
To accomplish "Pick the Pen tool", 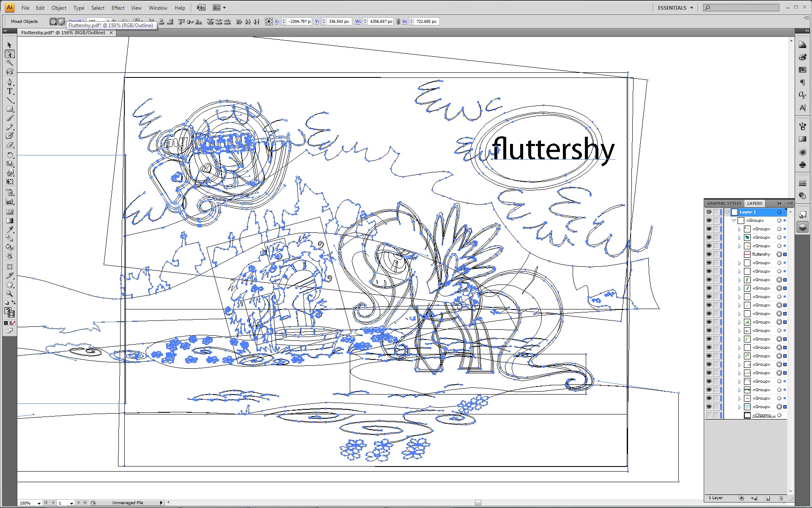I will 10,82.
